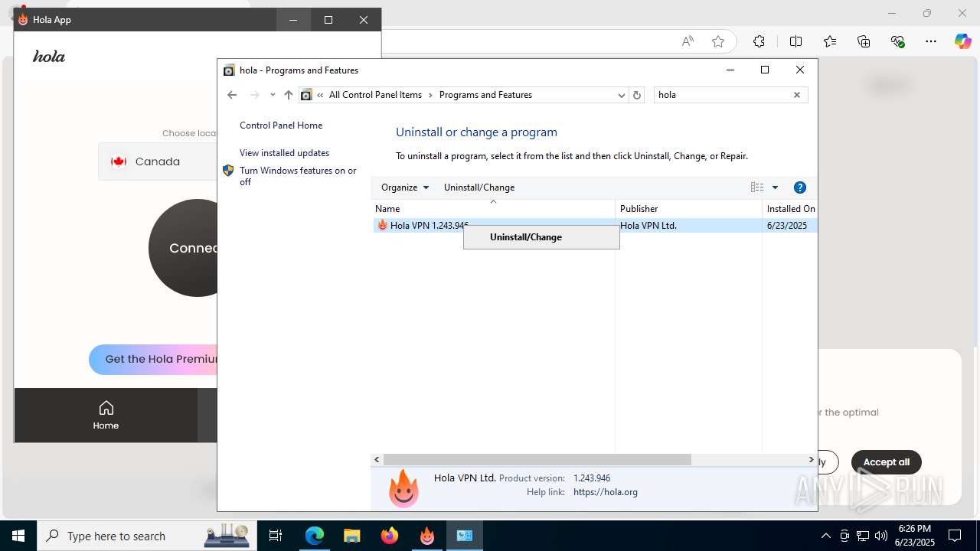Click the taskbar search box
This screenshot has height=551, width=980.
[146, 536]
